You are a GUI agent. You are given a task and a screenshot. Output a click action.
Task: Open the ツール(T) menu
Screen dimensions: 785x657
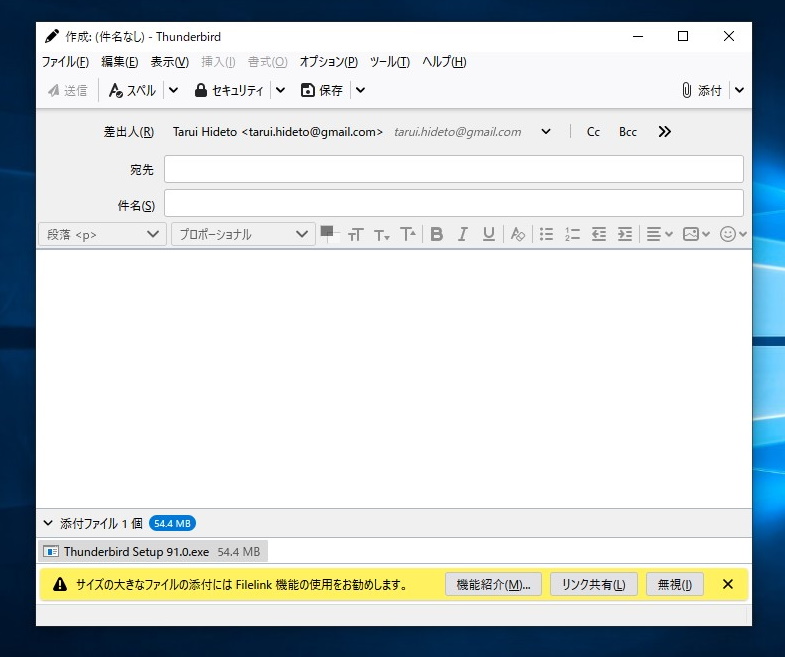tap(389, 62)
